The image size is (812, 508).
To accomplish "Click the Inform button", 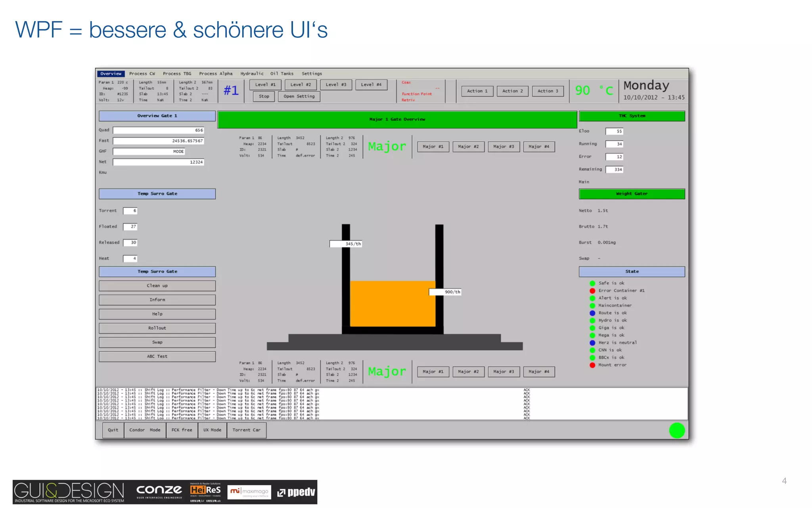I will coord(157,300).
